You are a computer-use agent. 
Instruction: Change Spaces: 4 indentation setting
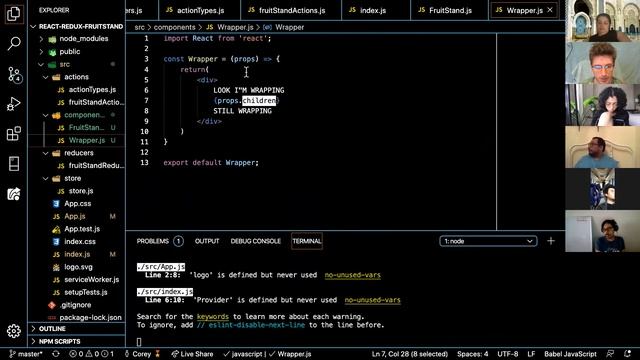[473, 354]
